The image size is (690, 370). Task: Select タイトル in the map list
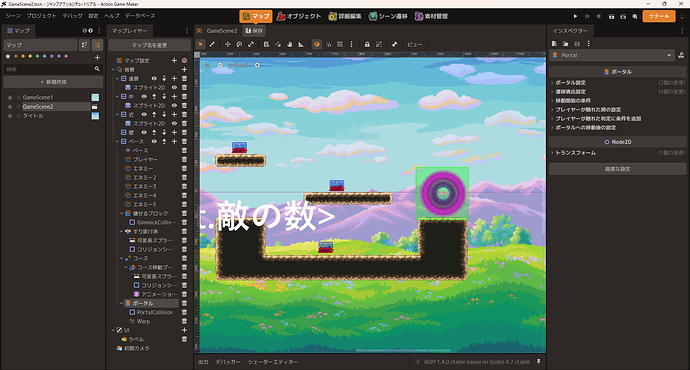tap(33, 116)
